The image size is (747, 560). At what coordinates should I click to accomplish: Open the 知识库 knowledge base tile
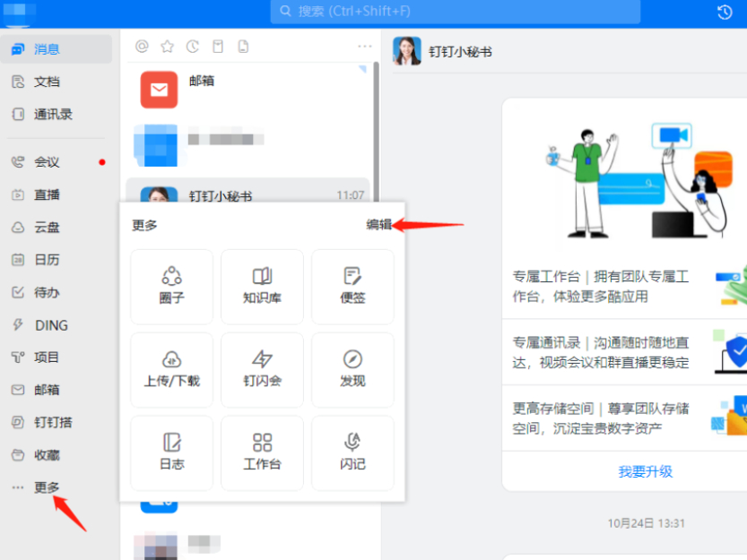tap(262, 287)
